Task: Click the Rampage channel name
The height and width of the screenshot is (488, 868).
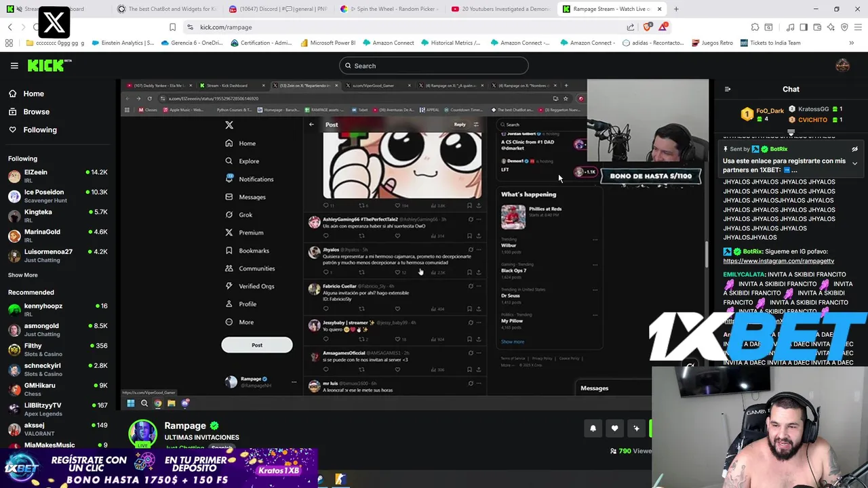Action: [185, 426]
